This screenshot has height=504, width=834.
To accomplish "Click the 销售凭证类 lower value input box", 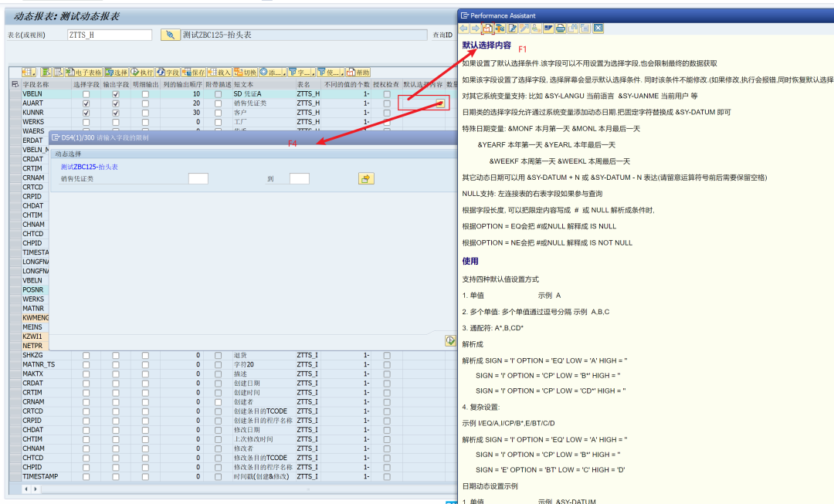I will click(198, 178).
